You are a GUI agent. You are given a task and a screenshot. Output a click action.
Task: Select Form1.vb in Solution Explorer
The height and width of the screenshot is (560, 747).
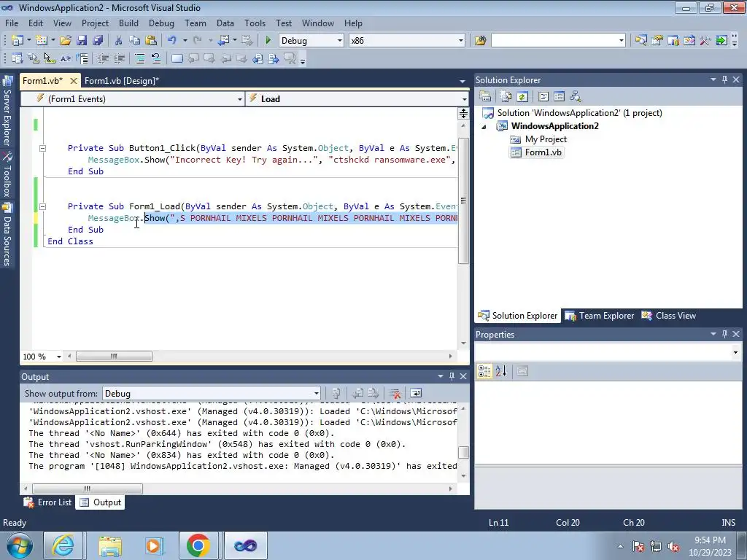(543, 152)
